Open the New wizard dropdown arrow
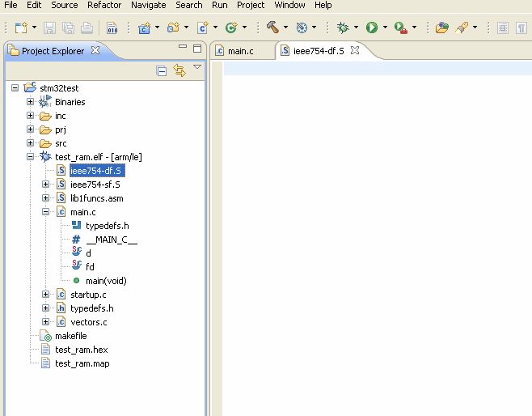532x416 pixels. point(34,28)
